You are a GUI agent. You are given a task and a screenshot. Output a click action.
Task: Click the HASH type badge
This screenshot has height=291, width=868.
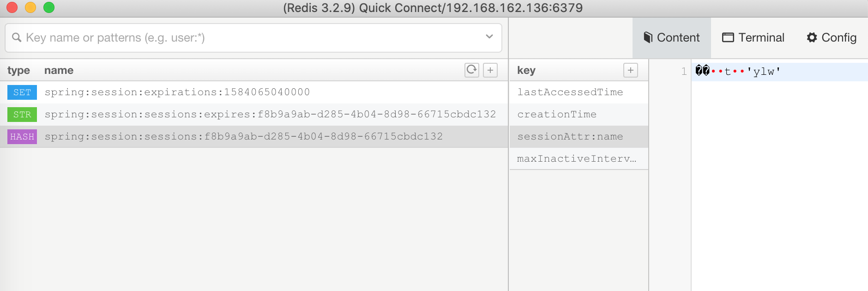[x=22, y=137]
